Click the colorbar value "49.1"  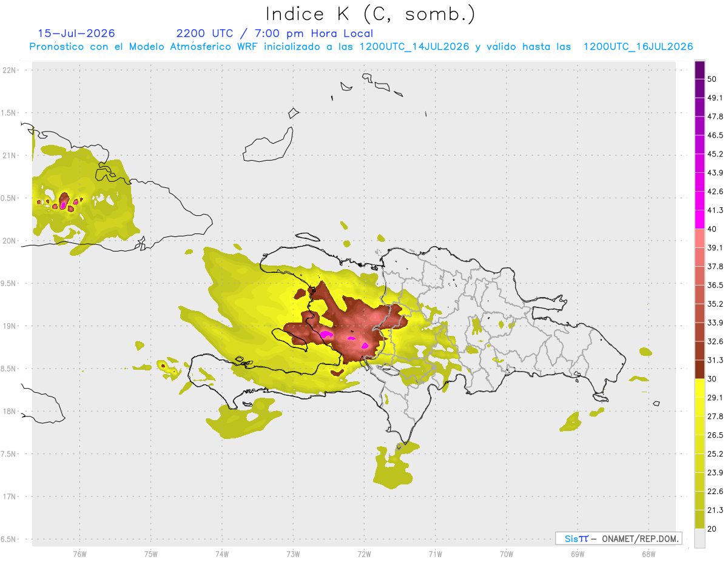pos(715,98)
